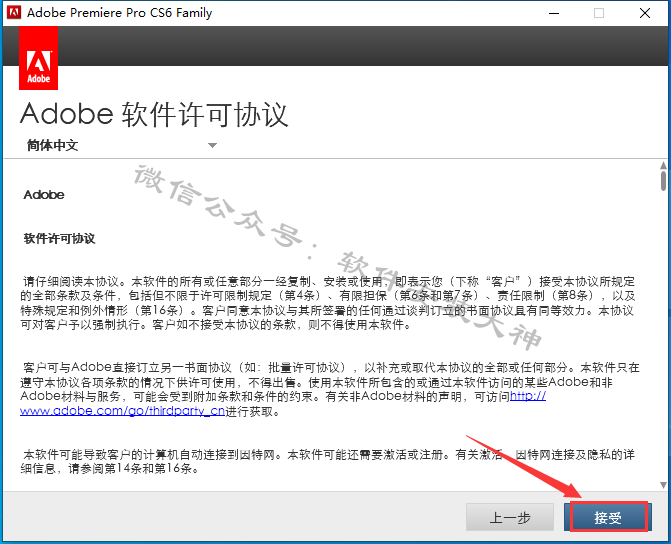This screenshot has height=544, width=671.
Task: Go back with the 上一步 button
Action: [510, 517]
